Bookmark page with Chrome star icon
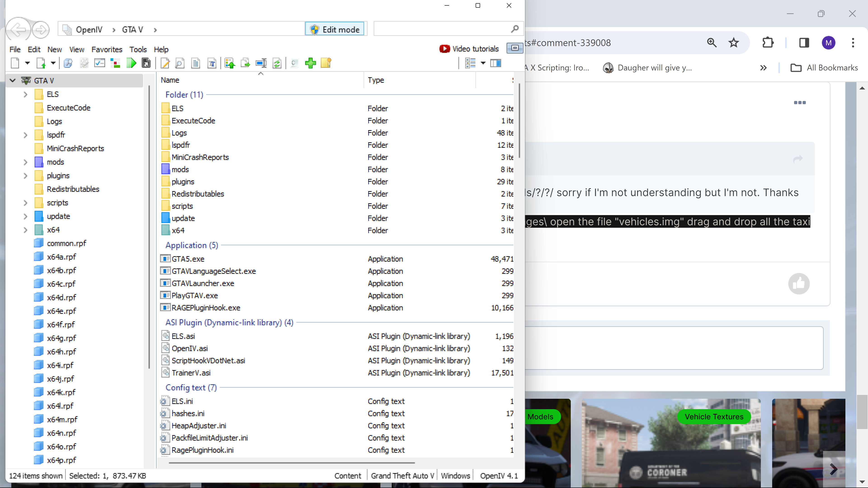This screenshot has width=868, height=488. point(734,43)
